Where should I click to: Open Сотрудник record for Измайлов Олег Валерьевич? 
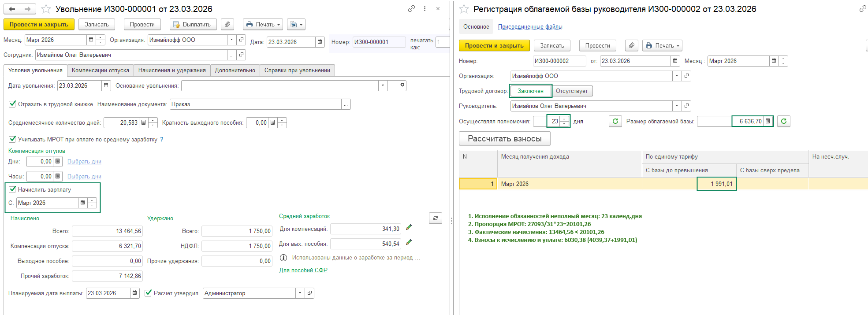(x=241, y=55)
